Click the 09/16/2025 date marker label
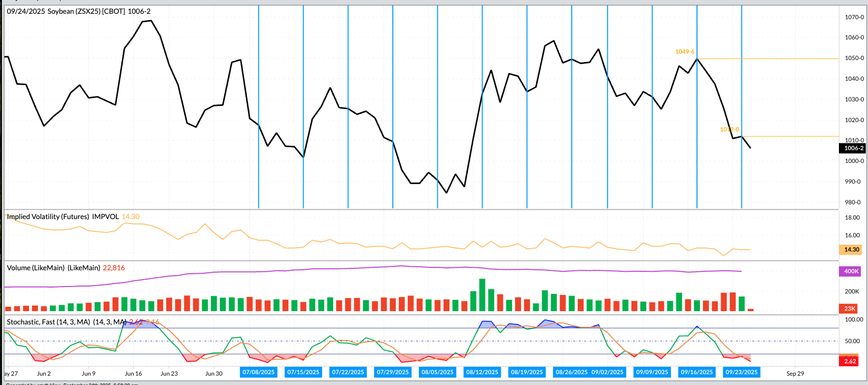The image size is (868, 385). (x=696, y=372)
